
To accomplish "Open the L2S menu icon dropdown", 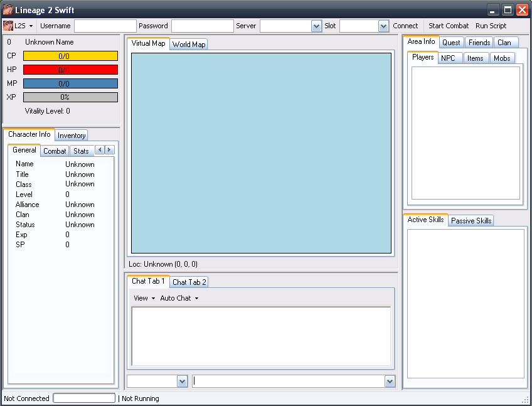I will click(x=18, y=26).
